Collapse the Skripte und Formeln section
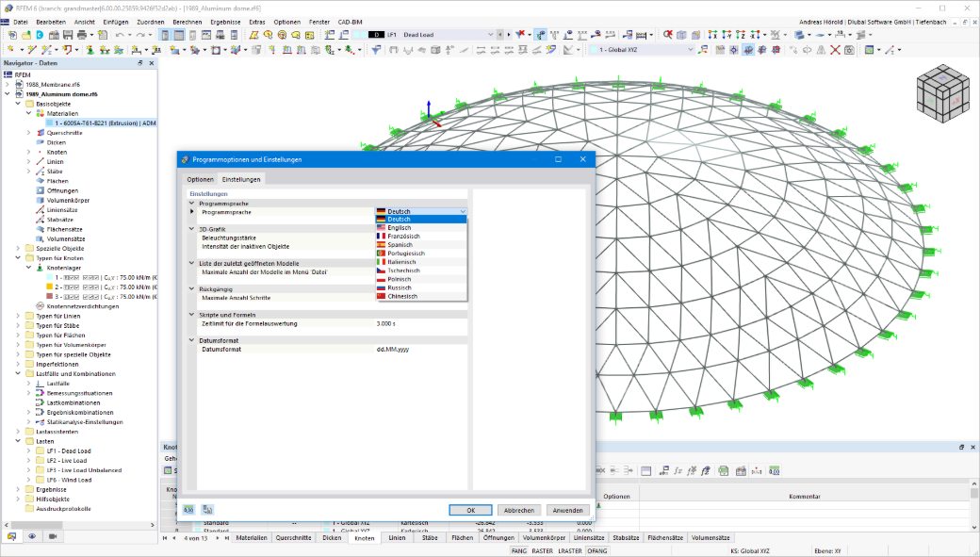980x557 pixels. [x=192, y=315]
